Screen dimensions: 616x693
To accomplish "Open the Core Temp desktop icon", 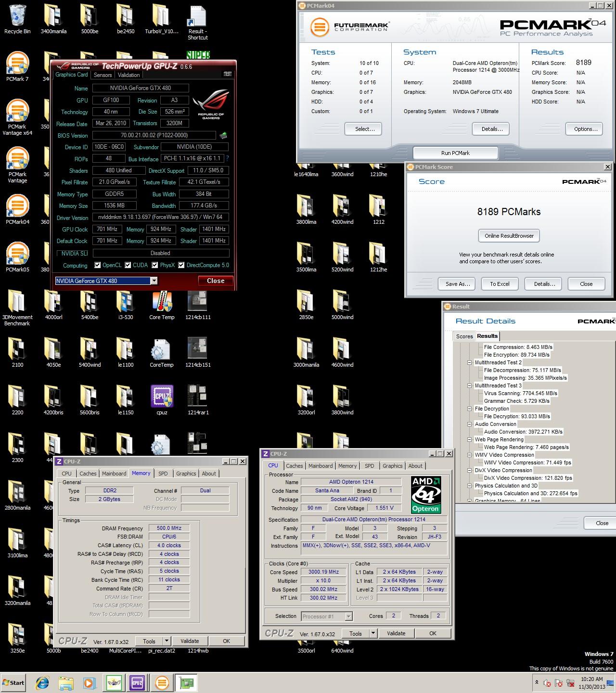I will pyautogui.click(x=162, y=305).
